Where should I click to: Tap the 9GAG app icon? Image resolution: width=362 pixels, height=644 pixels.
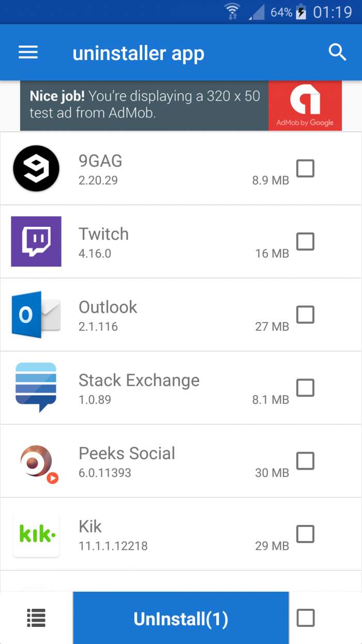click(x=36, y=168)
